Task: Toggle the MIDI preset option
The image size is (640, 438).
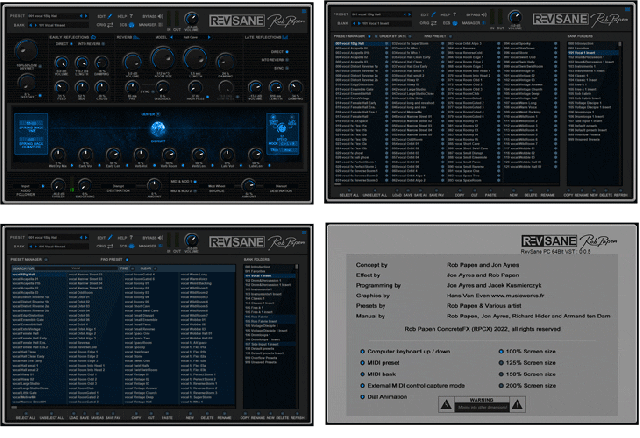Action: click(361, 362)
